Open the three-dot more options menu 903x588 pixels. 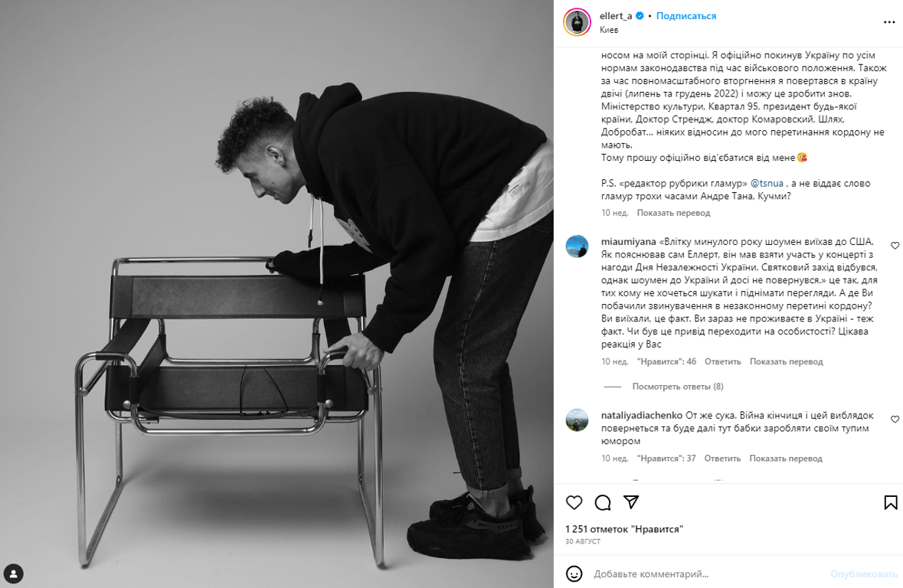pyautogui.click(x=889, y=22)
